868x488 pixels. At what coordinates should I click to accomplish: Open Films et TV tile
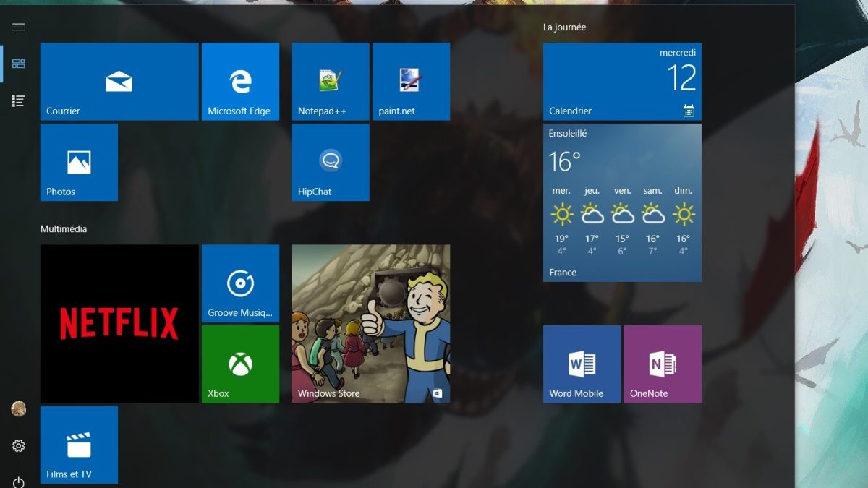point(79,445)
